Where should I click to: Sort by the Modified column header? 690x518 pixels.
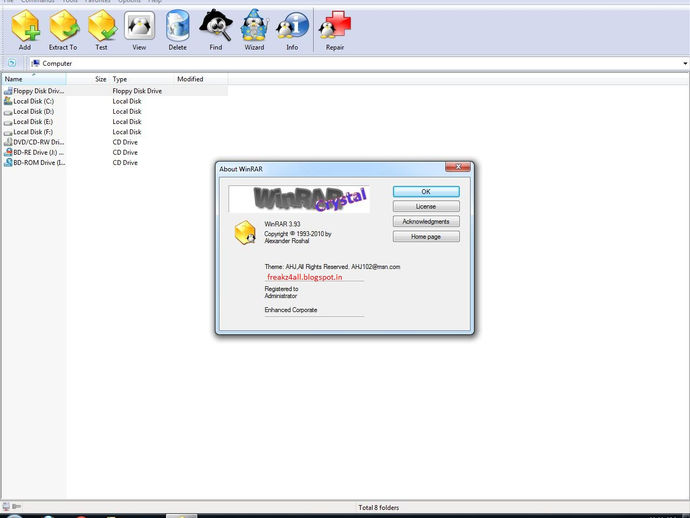201,79
